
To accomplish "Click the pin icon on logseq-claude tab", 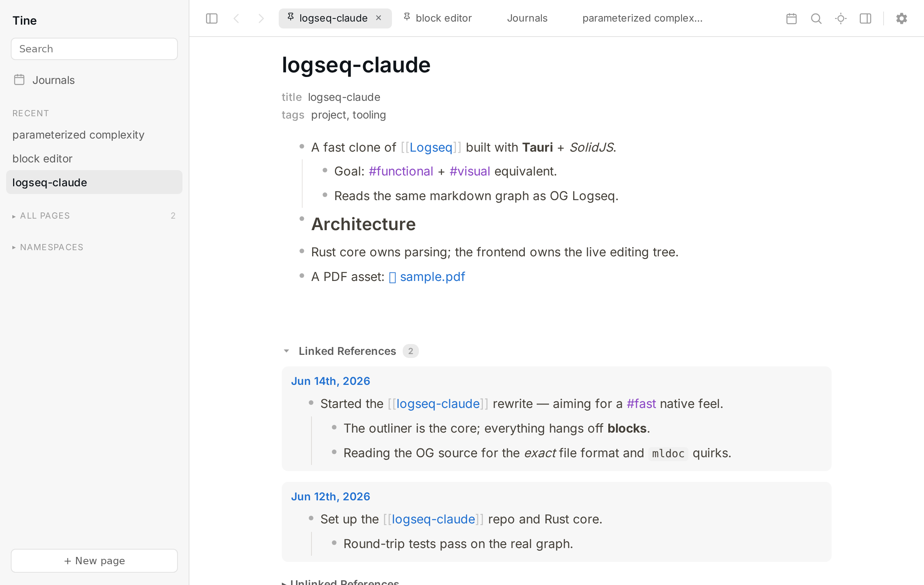I will 291,17.
